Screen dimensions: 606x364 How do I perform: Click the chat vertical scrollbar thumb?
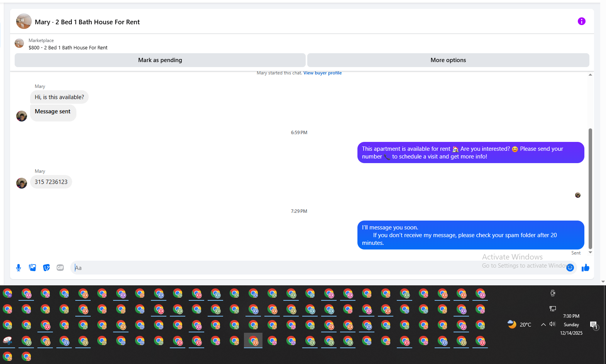(x=590, y=189)
